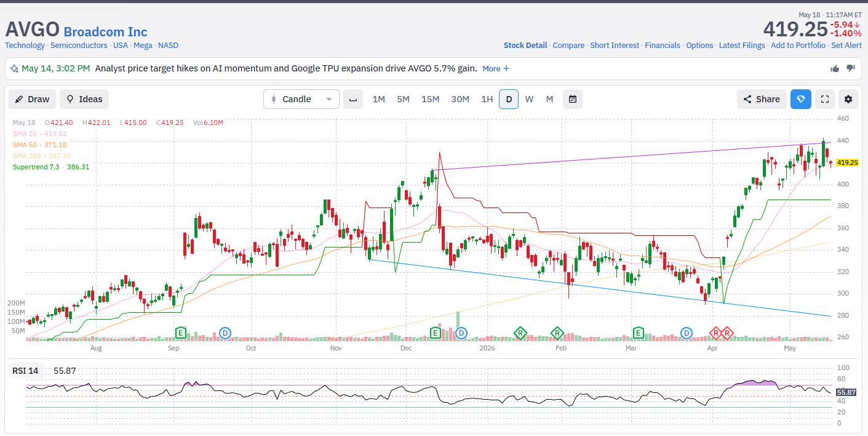Click the yellow 419.25 price tag on axis

coord(847,163)
